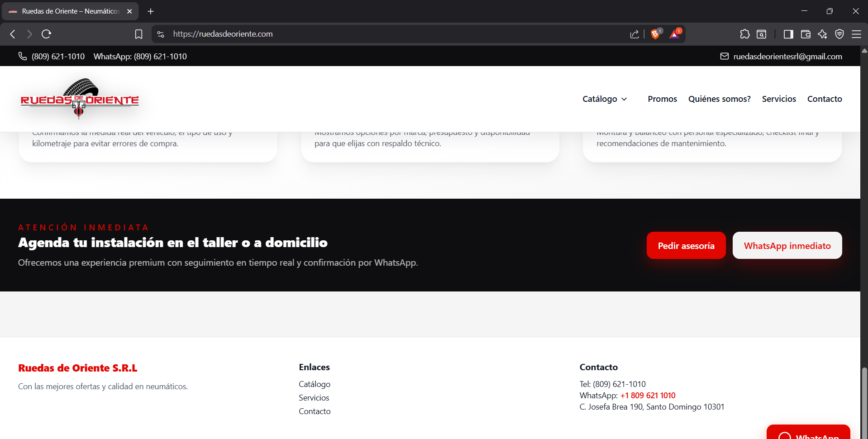Click the footer WhatsApp number link
868x439 pixels.
[x=648, y=395]
